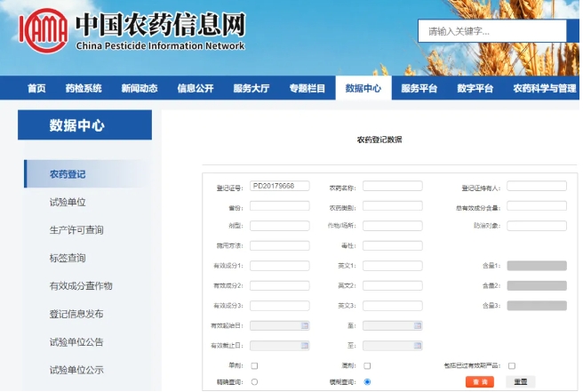Click the ICAMA logo
The image size is (583, 392).
tap(43, 33)
